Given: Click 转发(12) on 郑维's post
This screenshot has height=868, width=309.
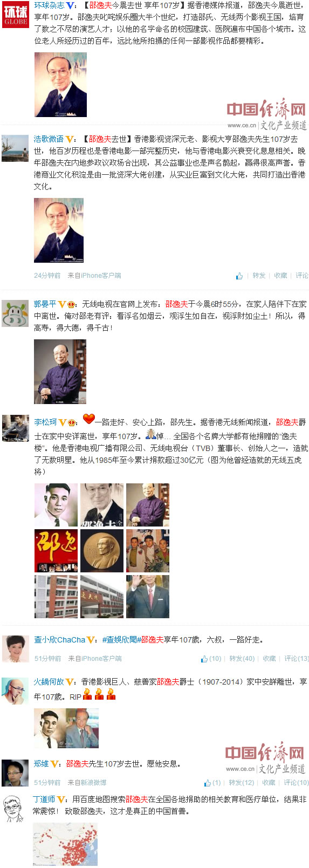Looking at the screenshot, I should [x=241, y=783].
